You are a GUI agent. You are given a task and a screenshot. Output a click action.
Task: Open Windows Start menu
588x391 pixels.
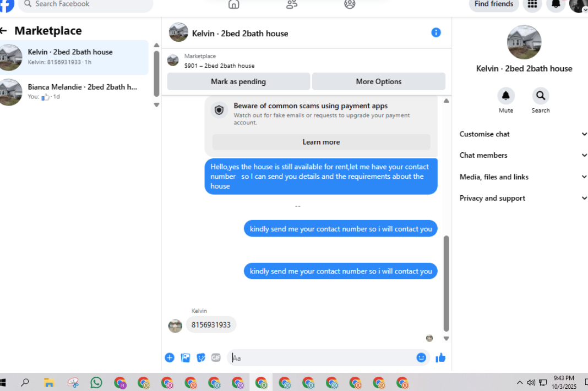[3, 383]
